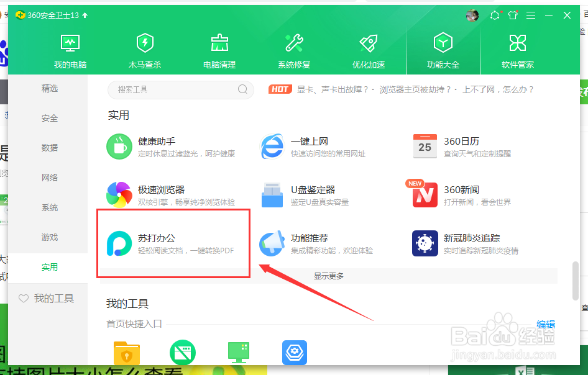Click the skin t-shirt icon
The height and width of the screenshot is (375, 588).
(513, 16)
